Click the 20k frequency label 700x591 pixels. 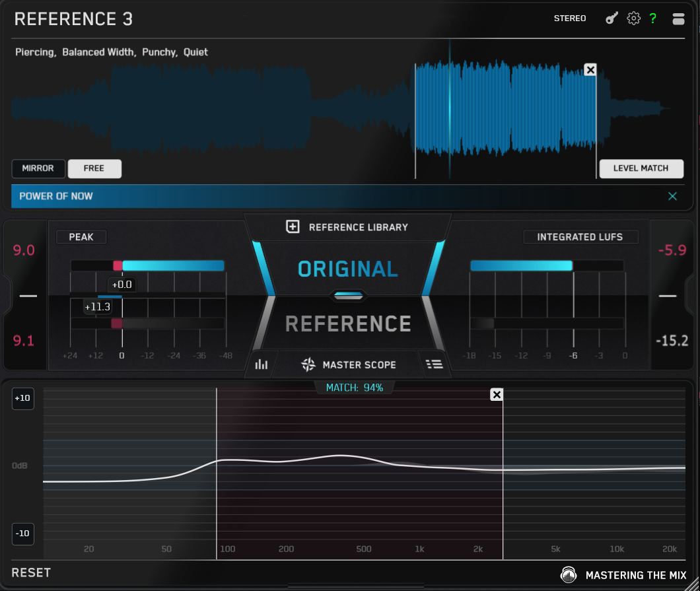[x=669, y=549]
